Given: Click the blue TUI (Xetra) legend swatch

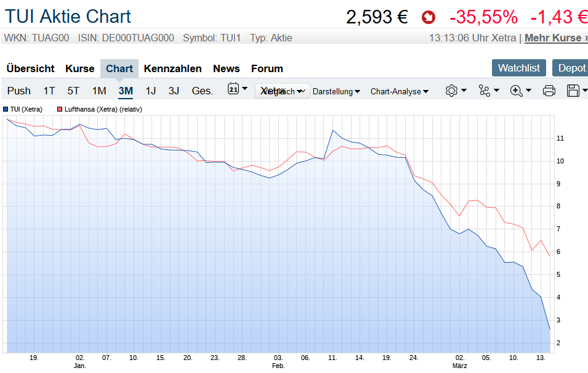Looking at the screenshot, I should coord(6,109).
